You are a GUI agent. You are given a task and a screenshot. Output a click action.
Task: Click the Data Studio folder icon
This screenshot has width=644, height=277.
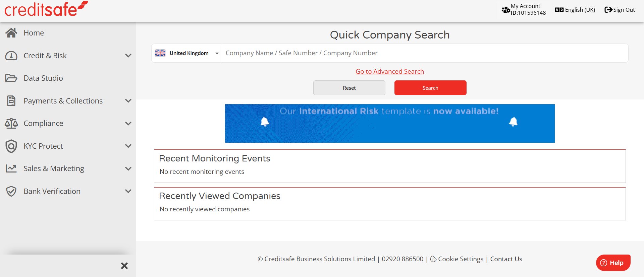(11, 78)
